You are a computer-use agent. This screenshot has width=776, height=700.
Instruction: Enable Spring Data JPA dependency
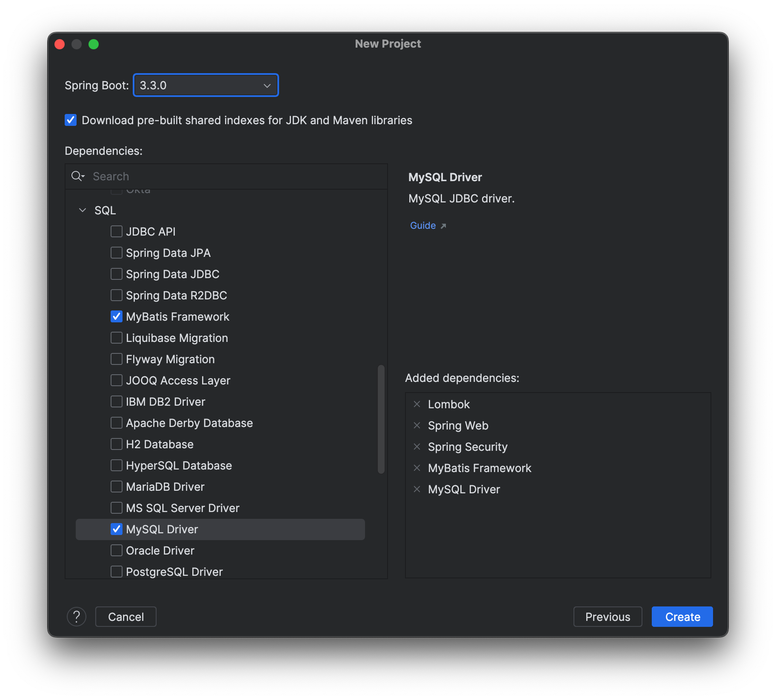pos(117,253)
